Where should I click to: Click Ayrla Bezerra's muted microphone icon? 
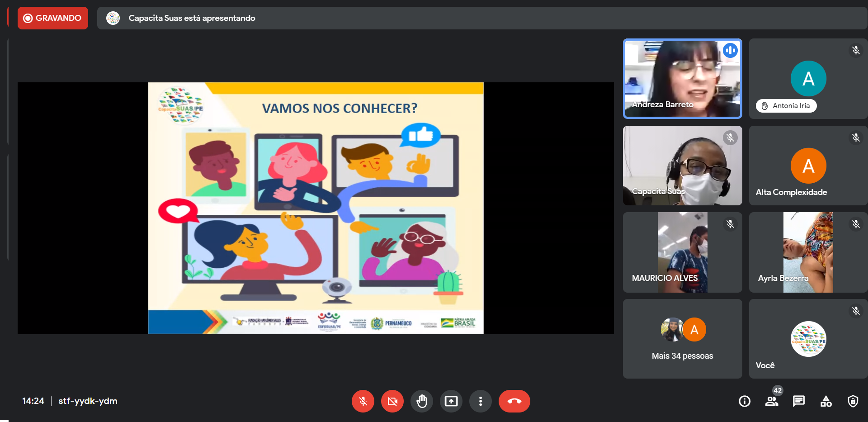click(x=855, y=224)
